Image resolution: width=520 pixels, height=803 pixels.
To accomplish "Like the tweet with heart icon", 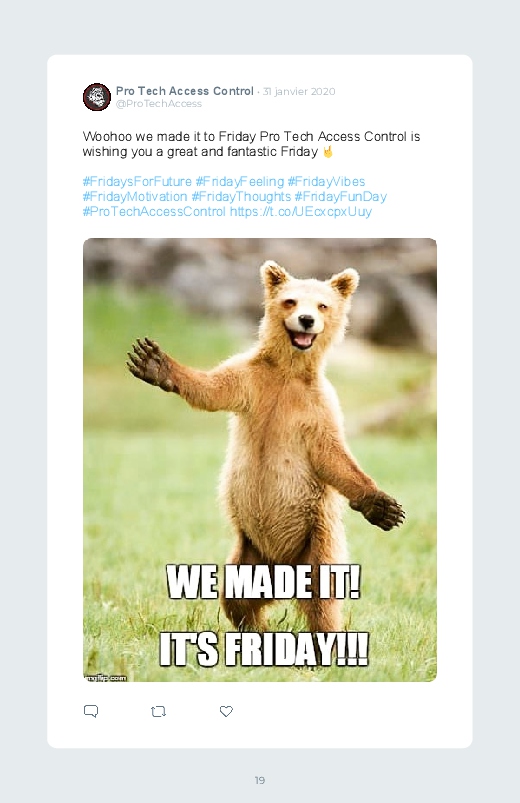I will point(226,711).
